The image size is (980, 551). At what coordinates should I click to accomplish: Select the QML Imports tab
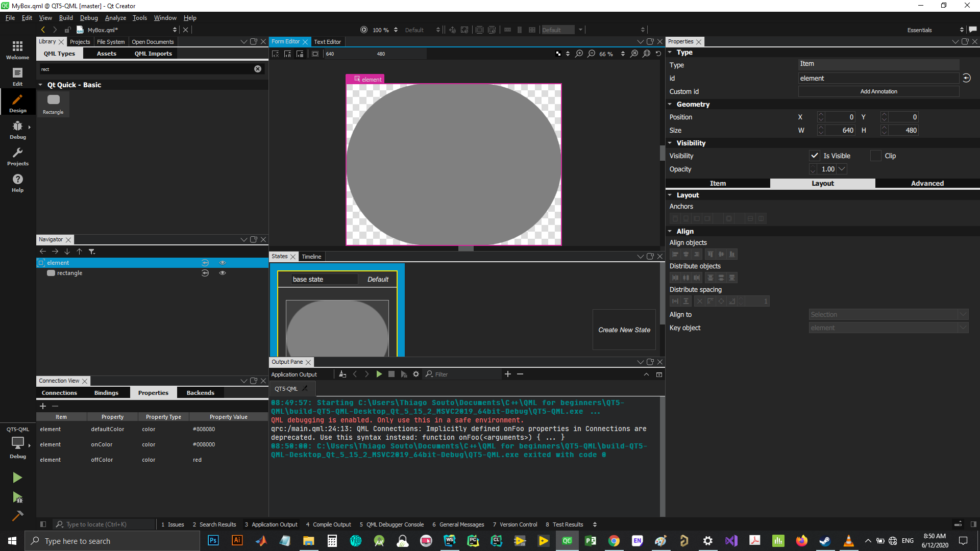(153, 54)
